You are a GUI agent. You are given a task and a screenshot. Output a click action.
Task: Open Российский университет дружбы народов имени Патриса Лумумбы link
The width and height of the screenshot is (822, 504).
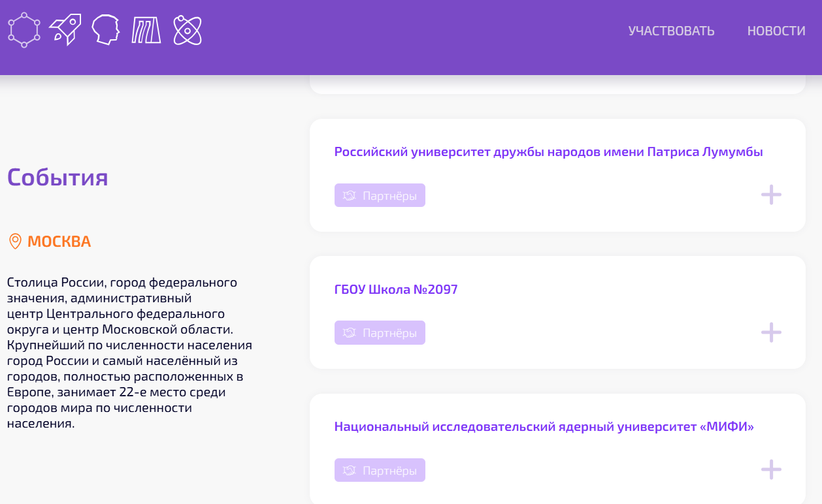(x=549, y=152)
